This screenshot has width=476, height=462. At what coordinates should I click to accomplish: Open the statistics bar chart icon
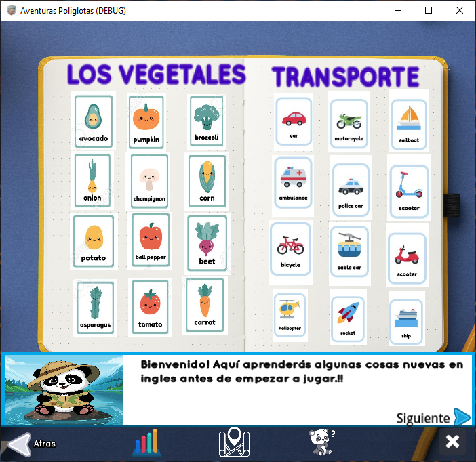pyautogui.click(x=146, y=443)
